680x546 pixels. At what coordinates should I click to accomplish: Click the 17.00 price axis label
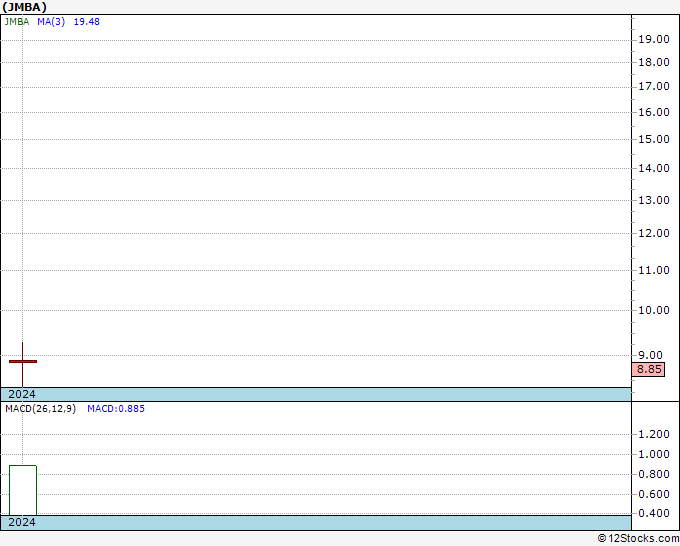point(654,87)
